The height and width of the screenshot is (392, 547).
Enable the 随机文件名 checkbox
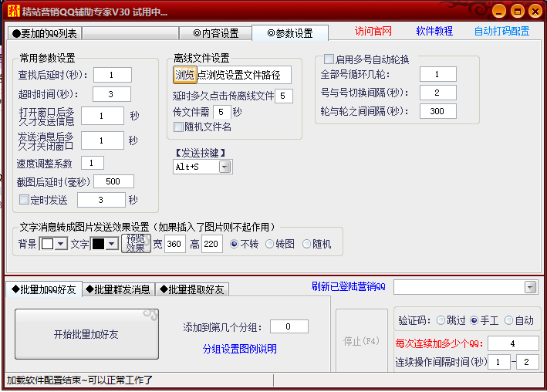(178, 127)
